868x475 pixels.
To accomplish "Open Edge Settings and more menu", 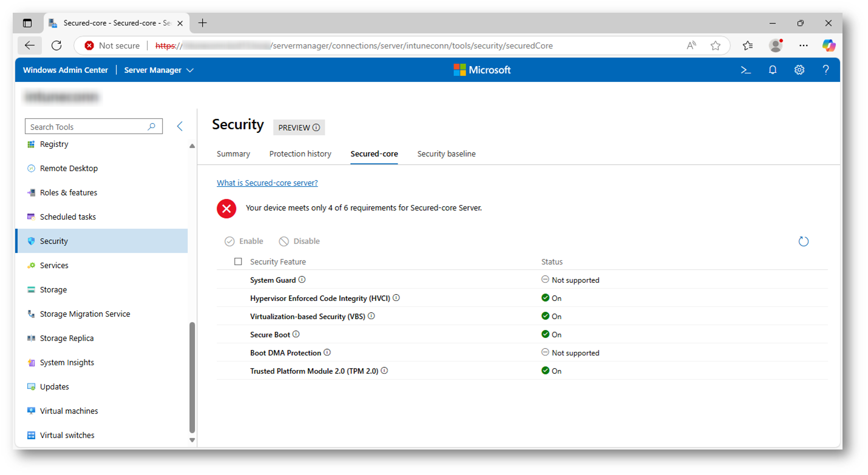I will tap(804, 45).
